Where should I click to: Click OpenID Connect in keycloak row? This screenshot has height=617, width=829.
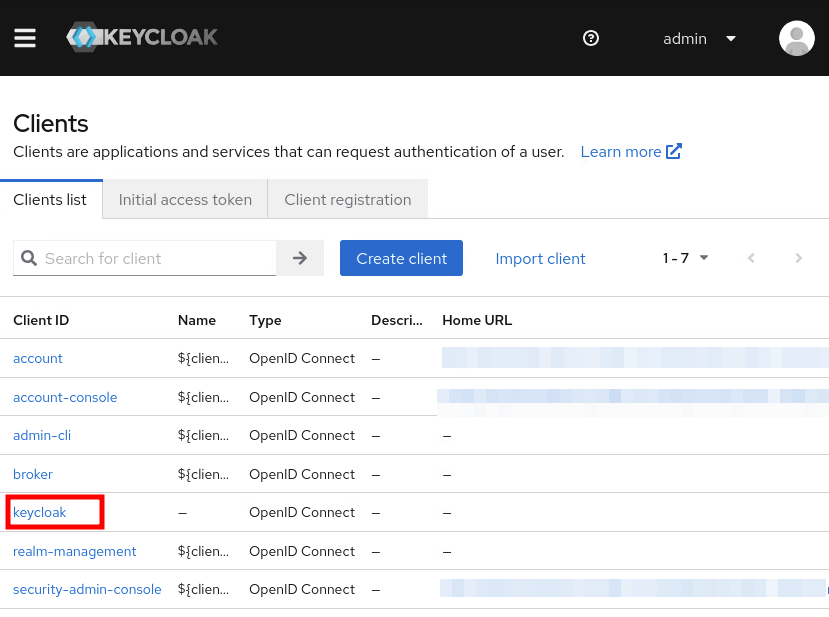click(x=302, y=513)
